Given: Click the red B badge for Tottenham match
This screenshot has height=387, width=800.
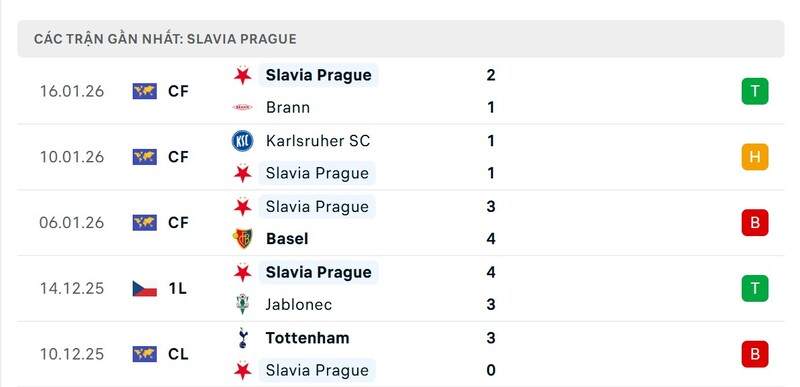Looking at the screenshot, I should (755, 354).
